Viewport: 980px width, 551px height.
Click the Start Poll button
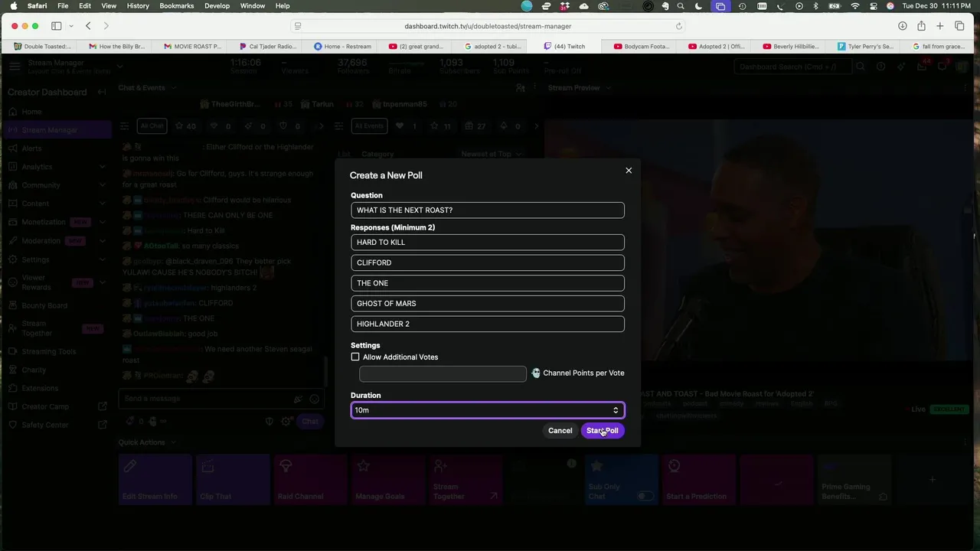tap(602, 431)
